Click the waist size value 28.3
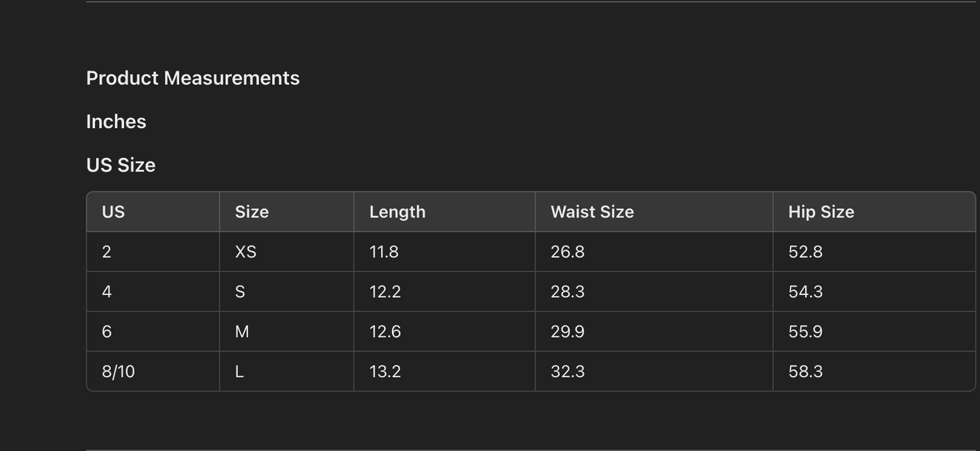Screen dimensions: 980x451 click(568, 292)
